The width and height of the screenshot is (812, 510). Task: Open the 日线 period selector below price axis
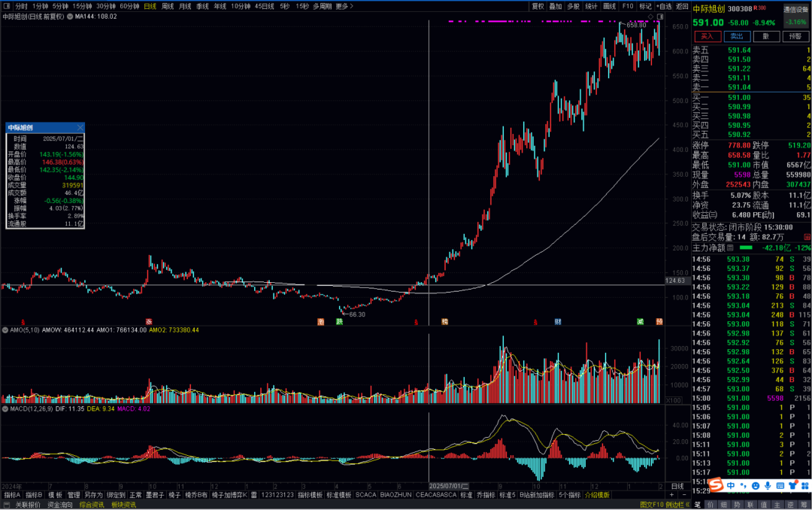[677, 487]
